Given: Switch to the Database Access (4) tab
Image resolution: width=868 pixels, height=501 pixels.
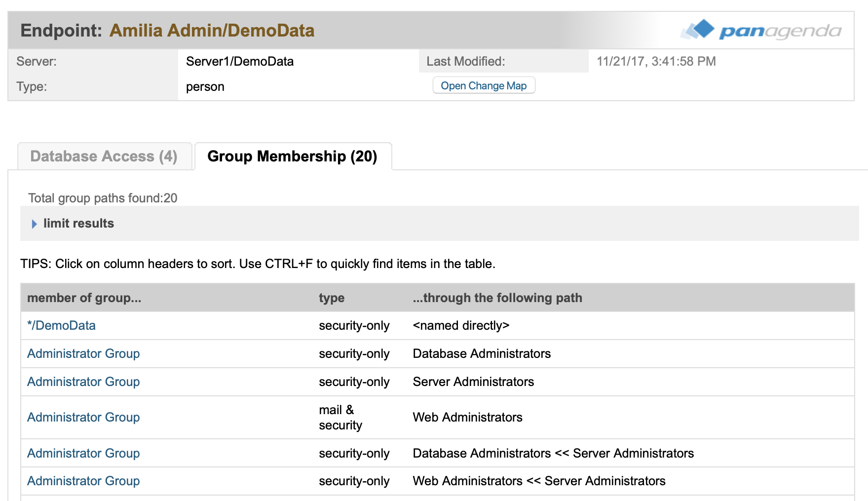Looking at the screenshot, I should [x=104, y=156].
